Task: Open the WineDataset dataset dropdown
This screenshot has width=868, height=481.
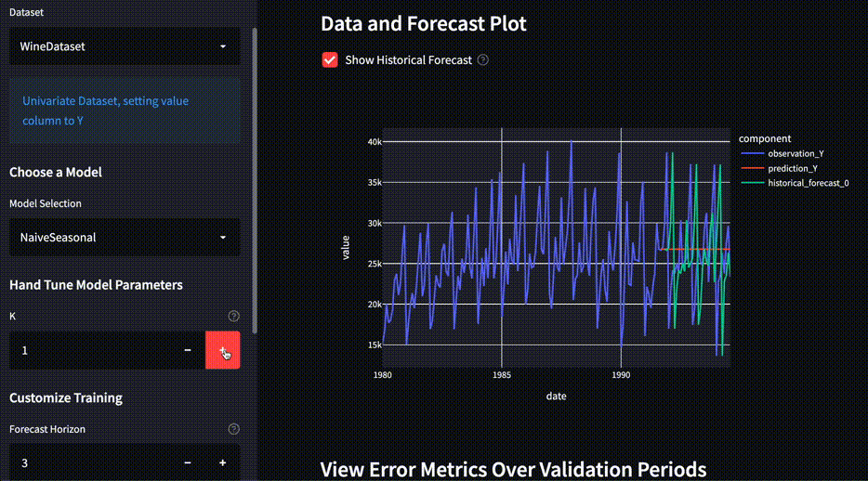Action: (x=125, y=45)
